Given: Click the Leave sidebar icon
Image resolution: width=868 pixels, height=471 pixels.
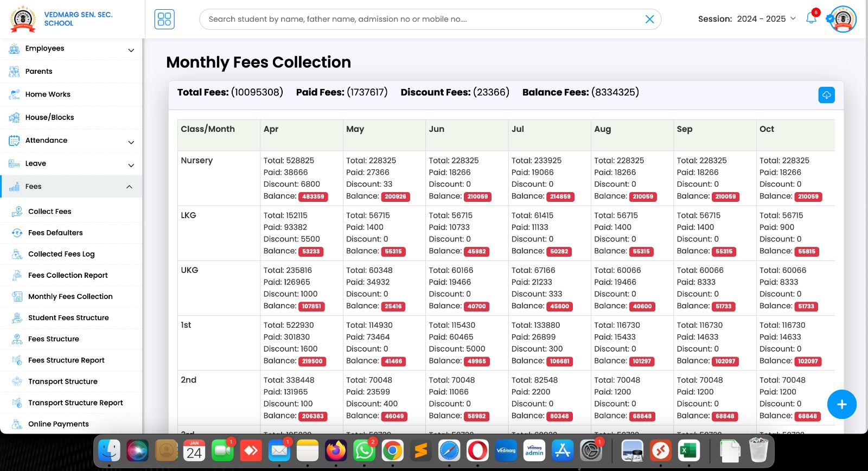Looking at the screenshot, I should [x=15, y=163].
